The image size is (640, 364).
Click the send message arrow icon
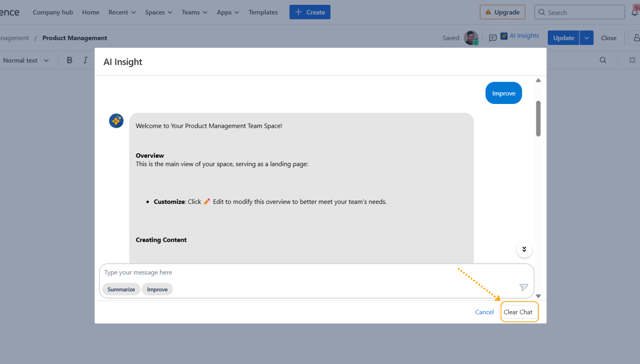pos(523,288)
